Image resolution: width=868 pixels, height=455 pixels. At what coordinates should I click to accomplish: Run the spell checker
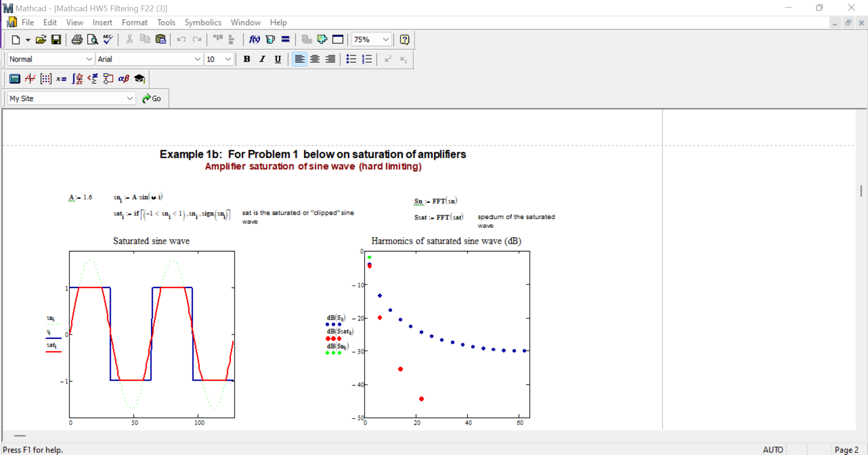click(107, 40)
